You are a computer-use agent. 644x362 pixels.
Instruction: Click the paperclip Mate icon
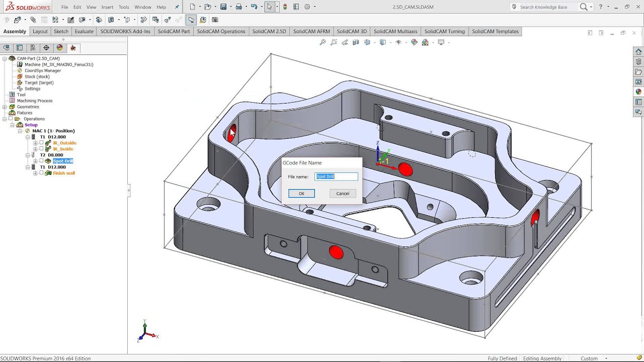coord(33,20)
